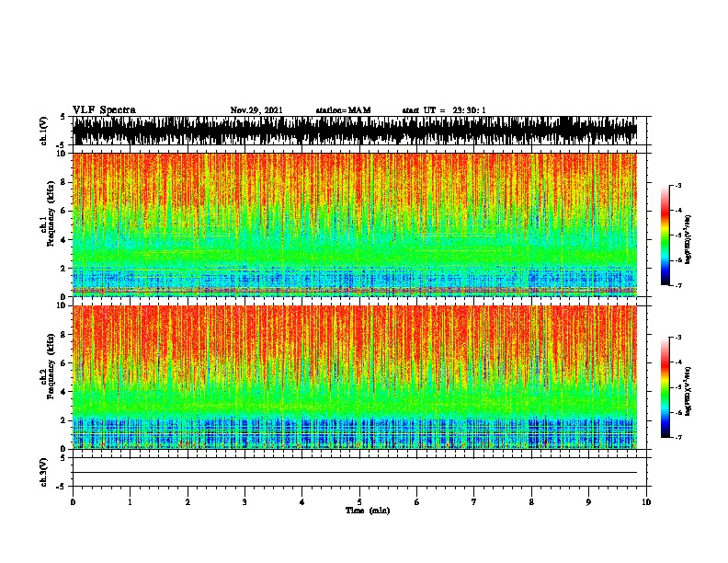Click the "station=MAM" header label
The image size is (728, 563).
tap(343, 110)
